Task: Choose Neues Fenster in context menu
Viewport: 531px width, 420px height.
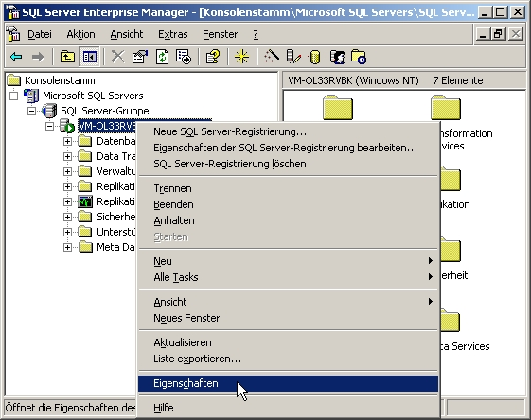Action: [288, 318]
